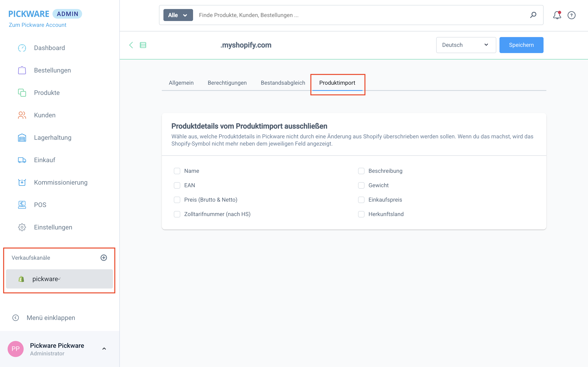
Task: Add a new sales channel plus icon
Action: tap(104, 257)
